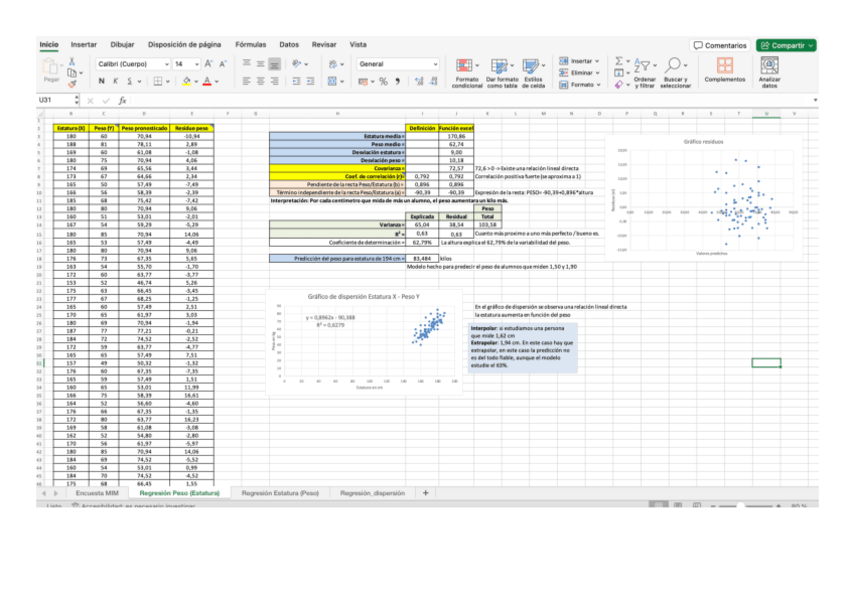Viewport: 848px width, 599px height.
Task: Click the Comentarios button
Action: tap(721, 46)
